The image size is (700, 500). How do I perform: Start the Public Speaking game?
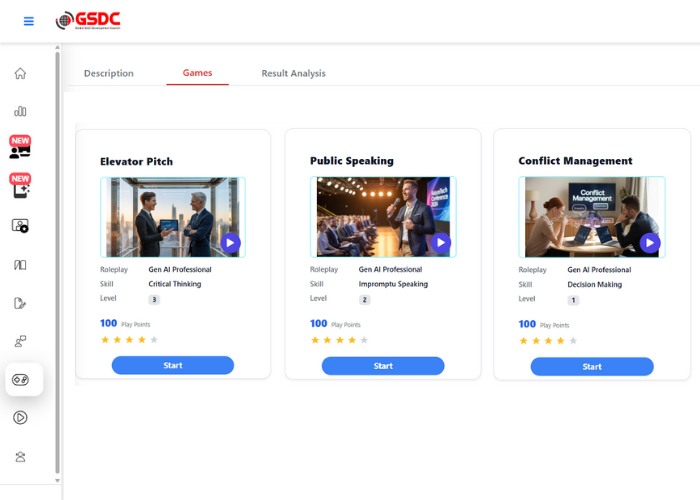click(383, 366)
